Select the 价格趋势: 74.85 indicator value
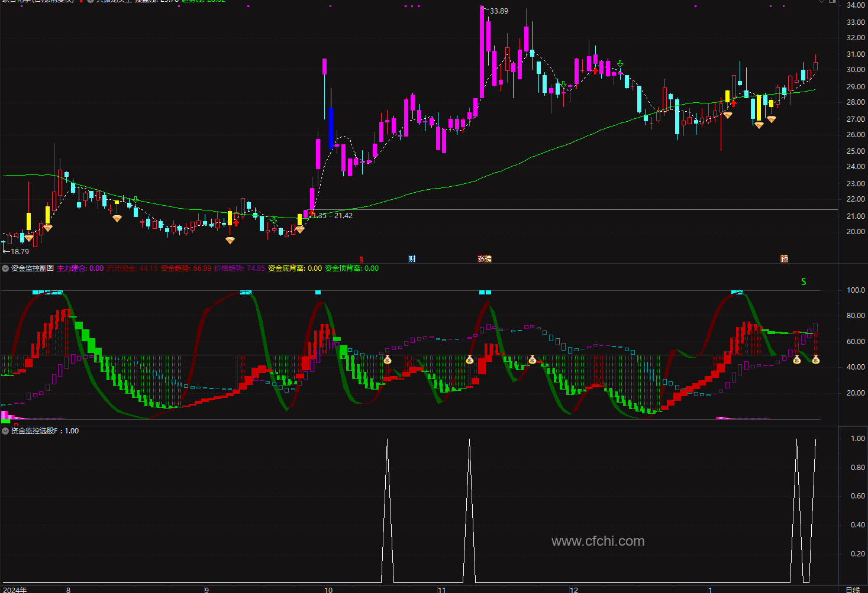 (240, 268)
